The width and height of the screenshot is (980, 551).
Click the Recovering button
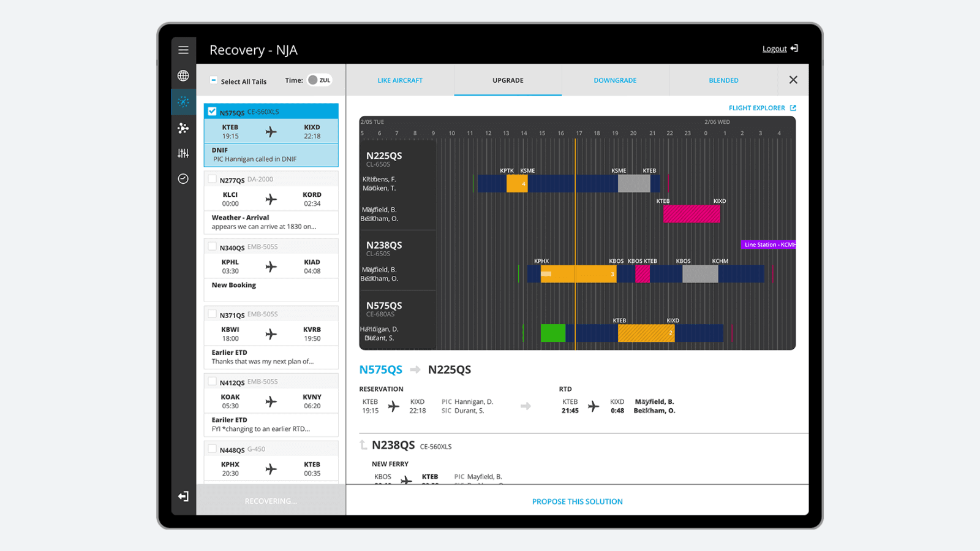pyautogui.click(x=271, y=501)
